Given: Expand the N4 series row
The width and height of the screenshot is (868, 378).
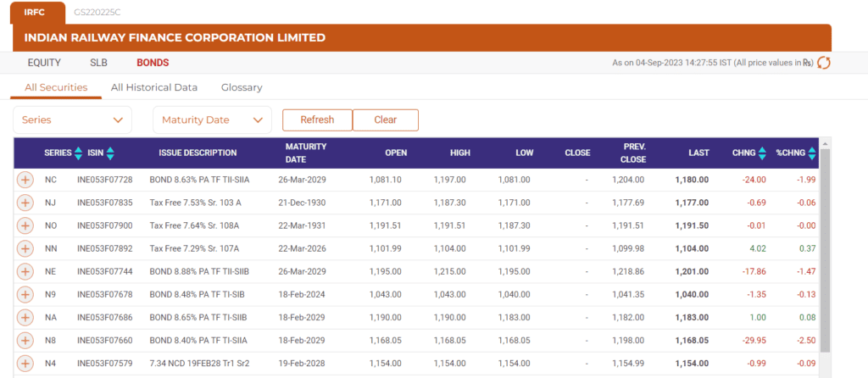Looking at the screenshot, I should 25,364.
